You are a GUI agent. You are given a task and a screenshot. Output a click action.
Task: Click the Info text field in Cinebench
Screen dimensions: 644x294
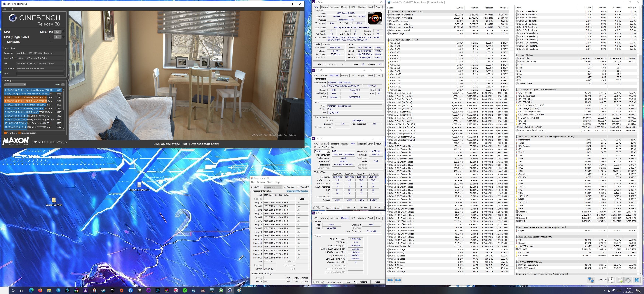(41, 74)
